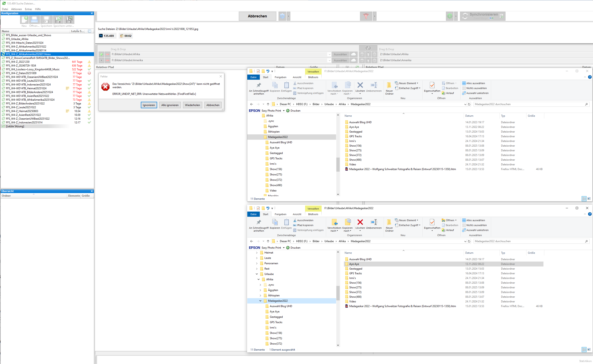Open Neues Element dropdown in lower Explorer
The height and width of the screenshot is (364, 593).
(406, 220)
